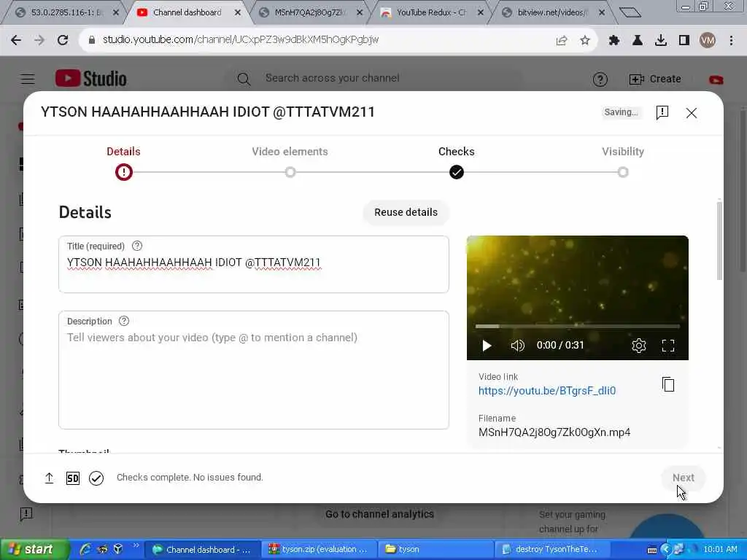Go to the Checks step
This screenshot has width=747, height=560.
pos(457,163)
